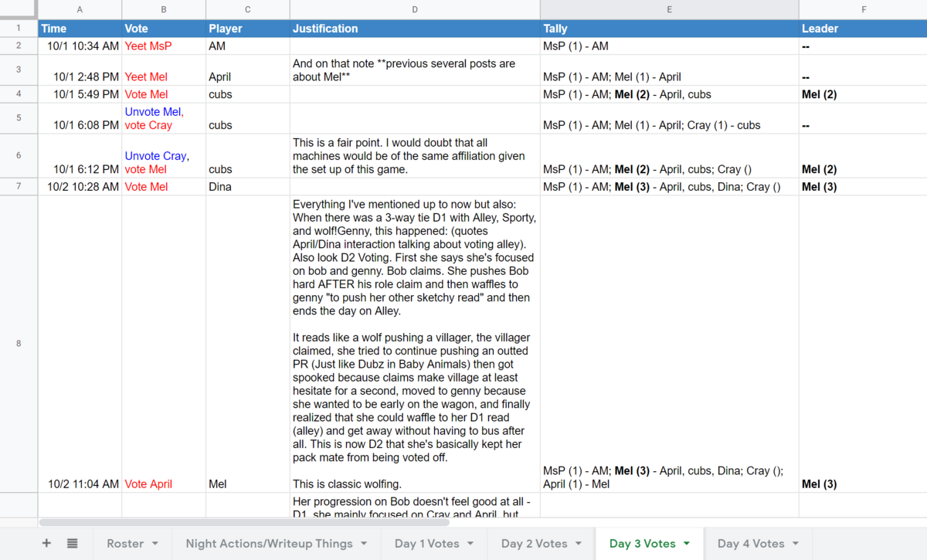927x560 pixels.
Task: Select the 'Dina' player cell
Action: point(248,187)
